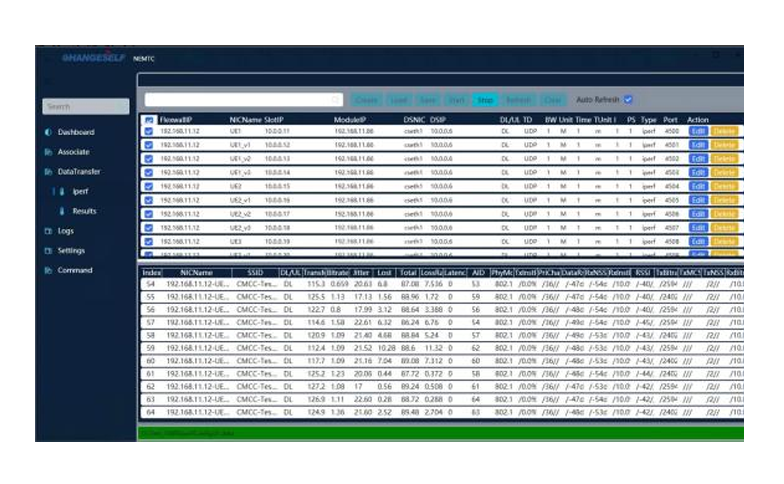
Task: Click the magnifier icon in the filter box
Action: pyautogui.click(x=336, y=100)
